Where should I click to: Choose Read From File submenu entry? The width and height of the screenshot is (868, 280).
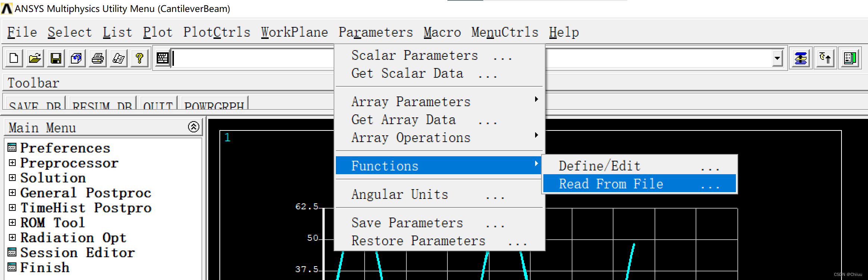(x=639, y=184)
